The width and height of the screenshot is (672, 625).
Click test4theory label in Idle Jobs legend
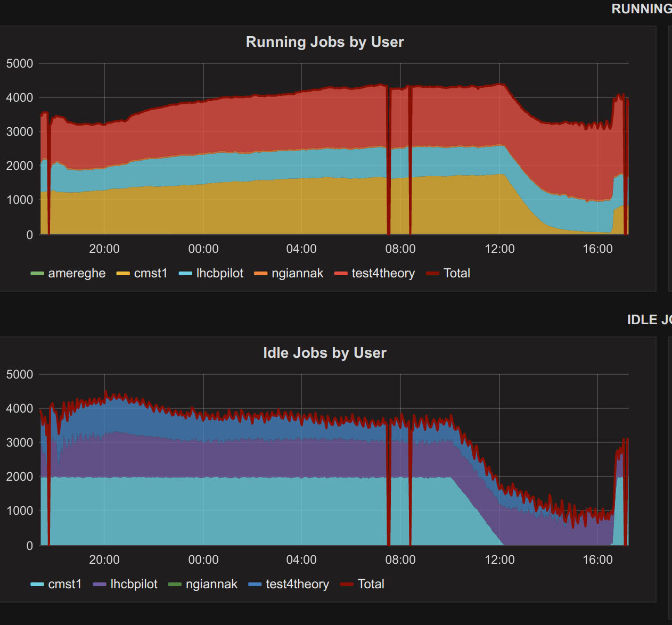297,585
